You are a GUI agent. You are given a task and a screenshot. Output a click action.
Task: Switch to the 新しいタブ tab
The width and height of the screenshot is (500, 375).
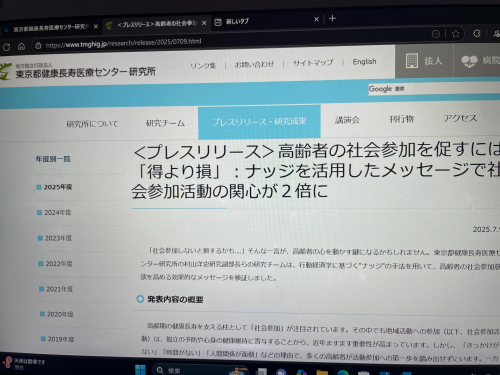(237, 22)
